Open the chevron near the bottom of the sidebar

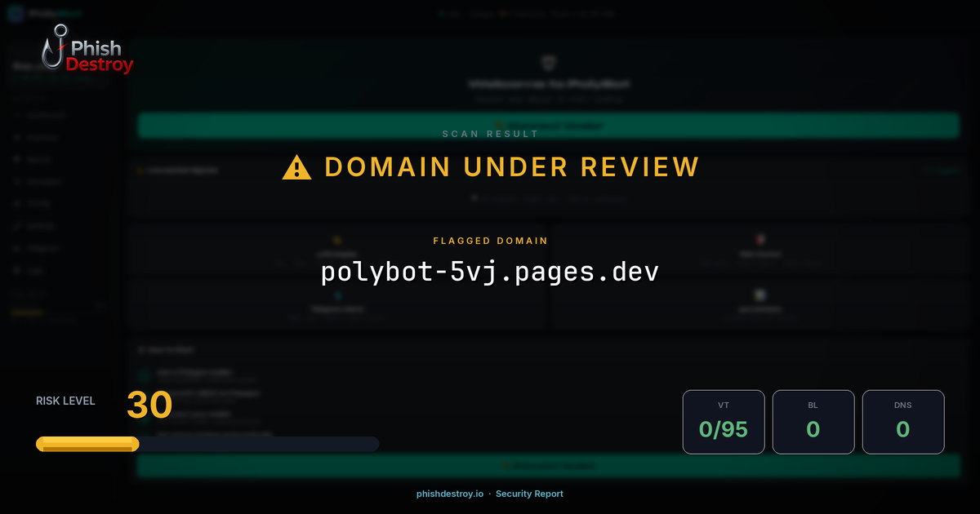point(100,304)
